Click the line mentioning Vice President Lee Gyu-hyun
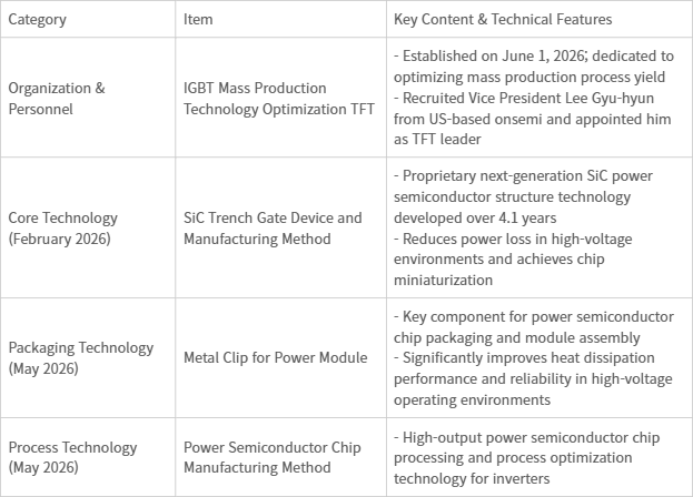The image size is (693, 497). click(x=533, y=119)
